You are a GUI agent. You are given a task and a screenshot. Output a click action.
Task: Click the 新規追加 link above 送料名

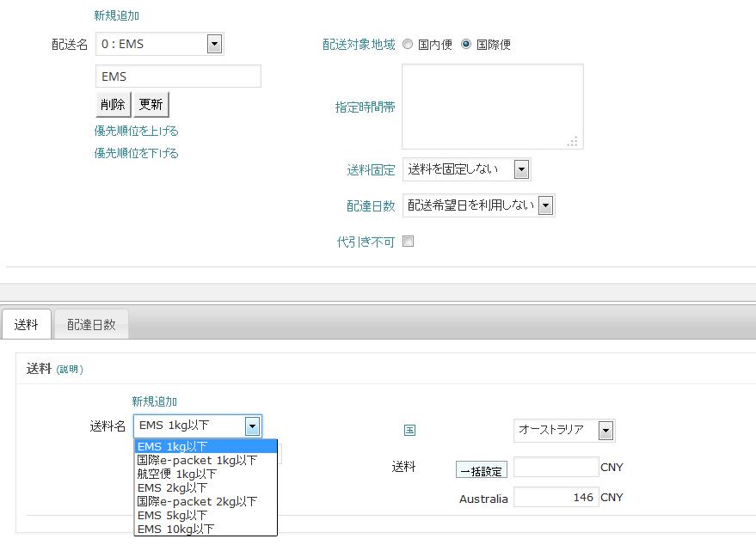(154, 401)
